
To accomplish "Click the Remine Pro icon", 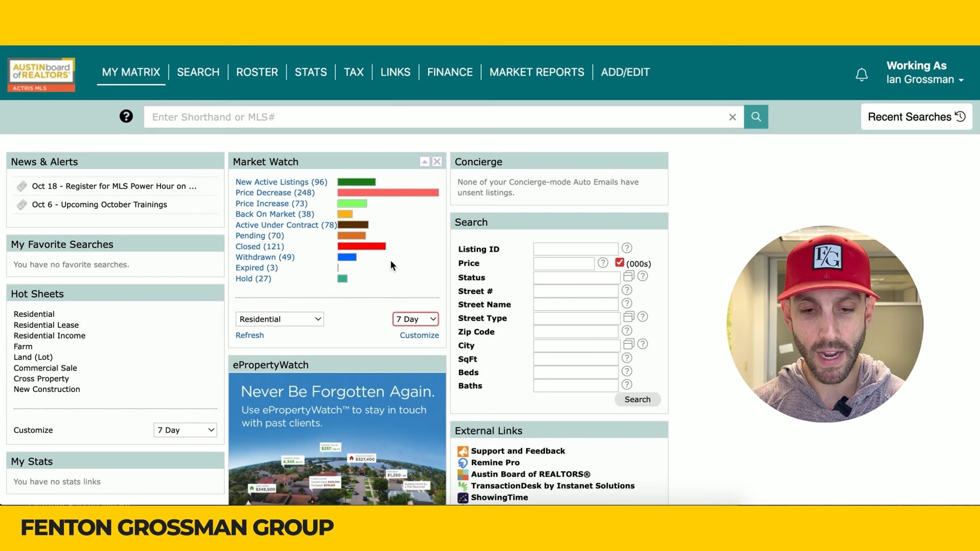I will click(x=463, y=463).
